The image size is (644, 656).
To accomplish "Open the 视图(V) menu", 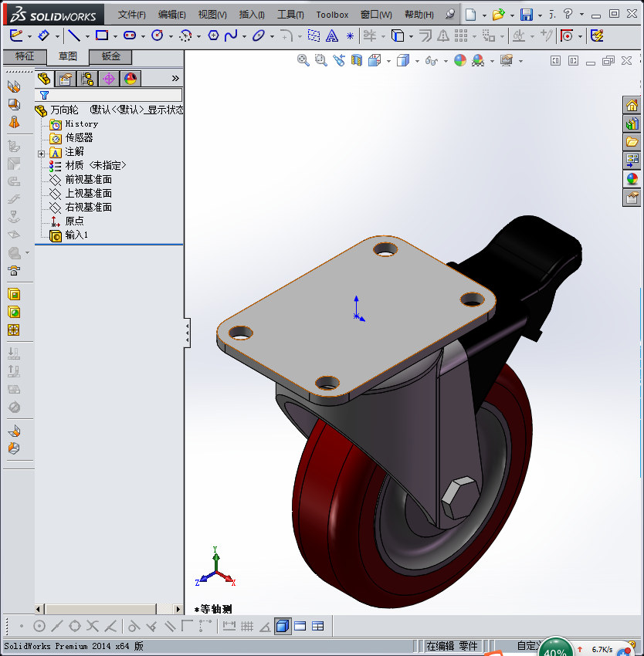I will (212, 15).
